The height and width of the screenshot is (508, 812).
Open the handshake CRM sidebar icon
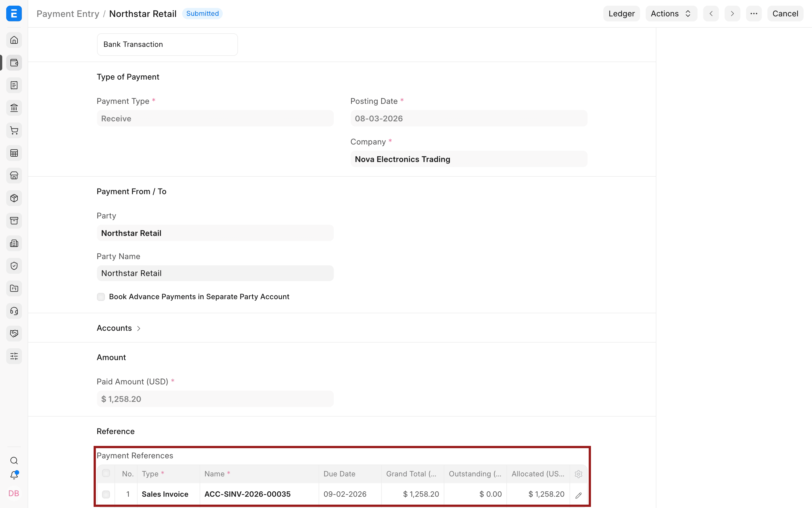14,334
